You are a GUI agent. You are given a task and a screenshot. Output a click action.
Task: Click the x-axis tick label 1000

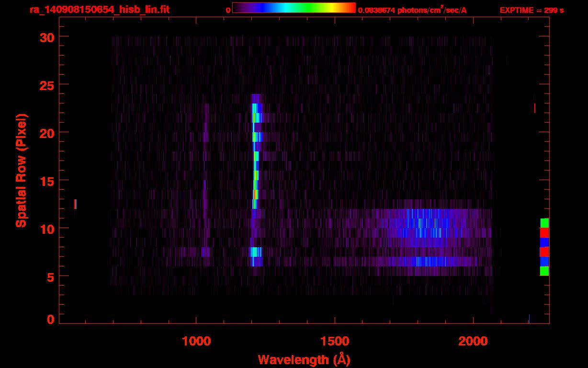(196, 341)
